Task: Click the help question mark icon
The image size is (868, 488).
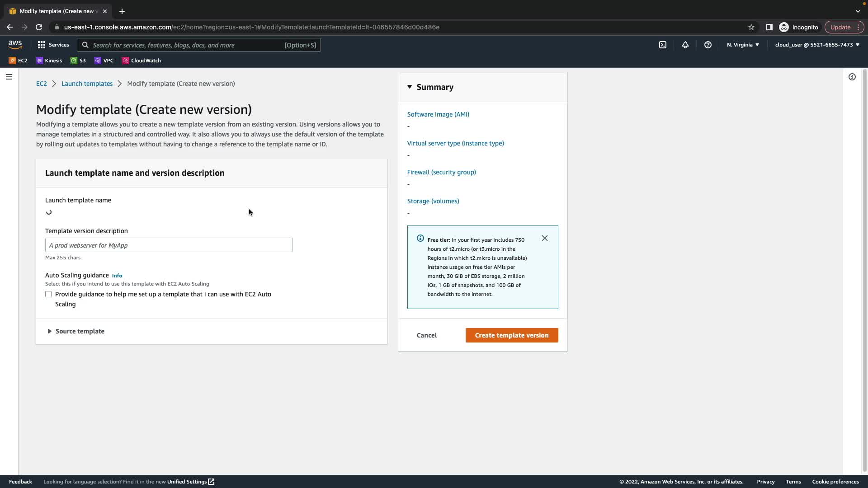Action: (x=708, y=45)
